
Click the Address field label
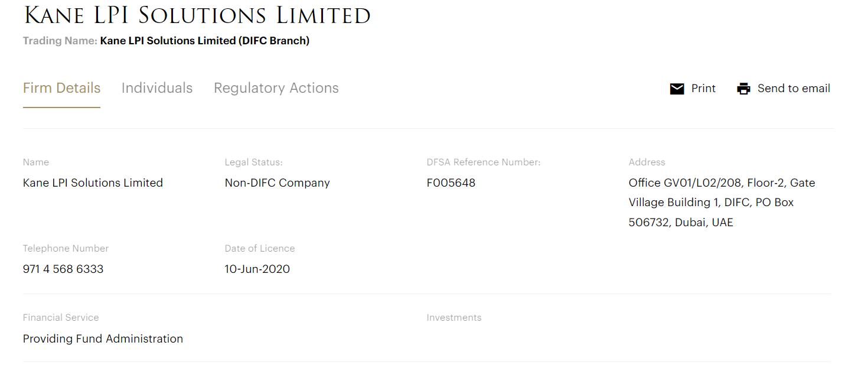pos(647,162)
